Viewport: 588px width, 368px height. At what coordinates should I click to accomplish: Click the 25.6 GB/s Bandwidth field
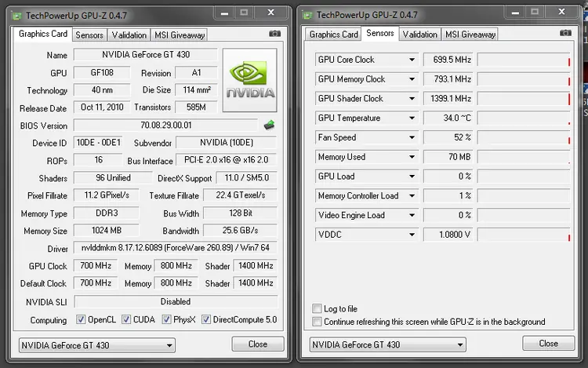(x=240, y=231)
